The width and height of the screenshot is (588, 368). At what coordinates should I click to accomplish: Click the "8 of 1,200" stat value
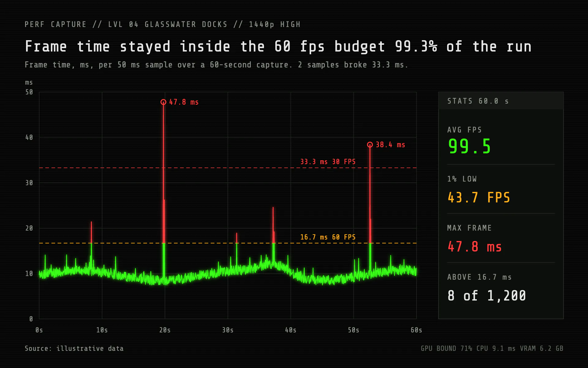click(487, 296)
